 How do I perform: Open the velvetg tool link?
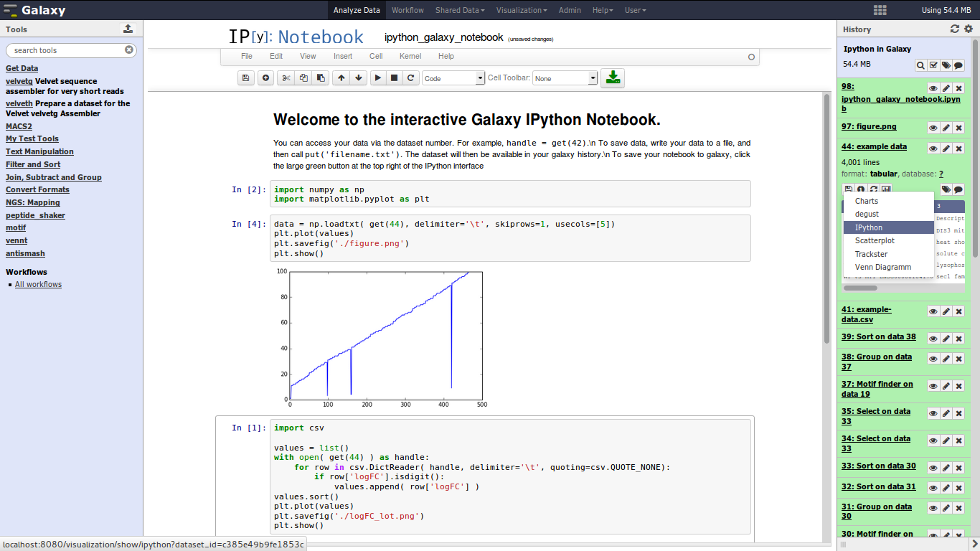(x=19, y=81)
